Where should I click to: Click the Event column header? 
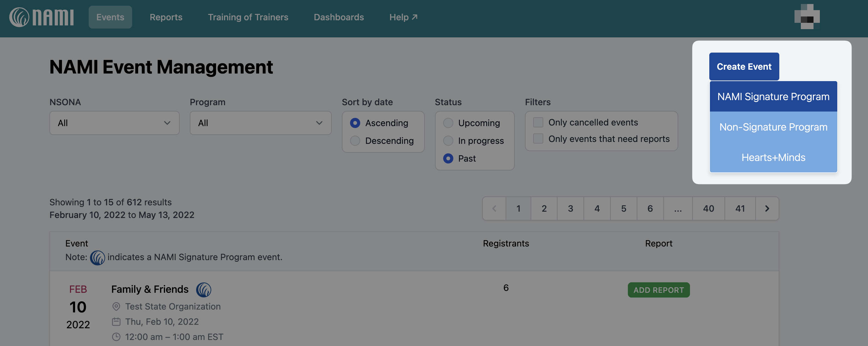pyautogui.click(x=76, y=243)
